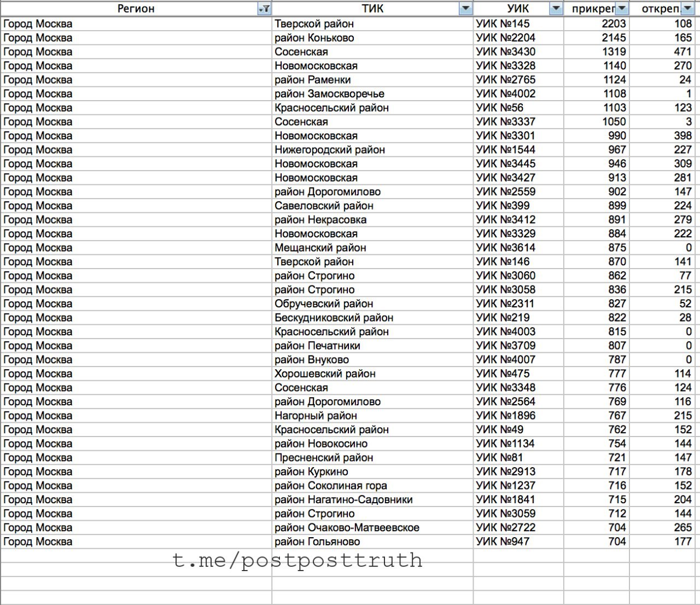
Task: Select cell УИК №2559
Action: [518, 191]
